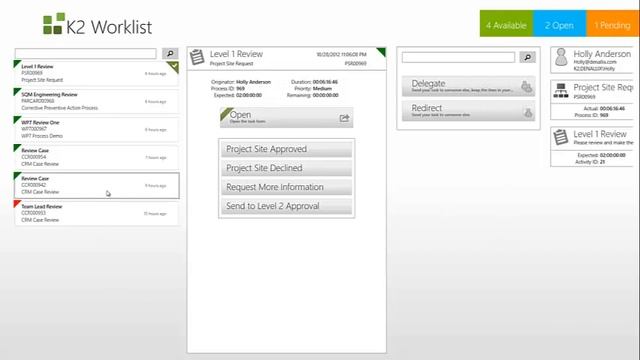Click the Delegate button

(x=468, y=86)
